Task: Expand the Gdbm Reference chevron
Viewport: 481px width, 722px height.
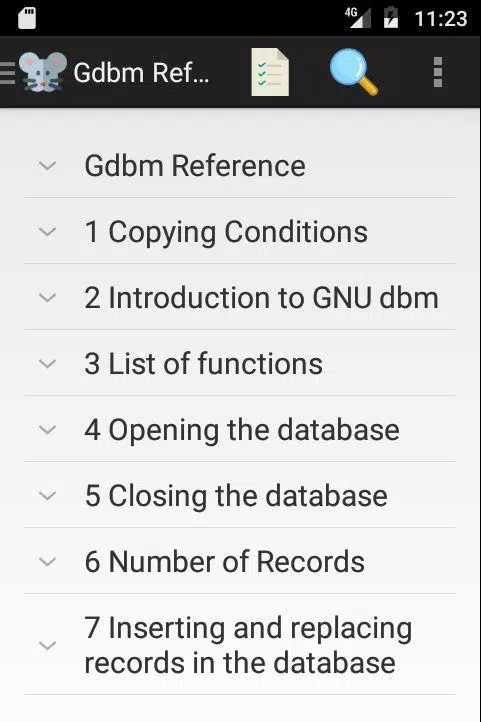Action: coord(47,165)
